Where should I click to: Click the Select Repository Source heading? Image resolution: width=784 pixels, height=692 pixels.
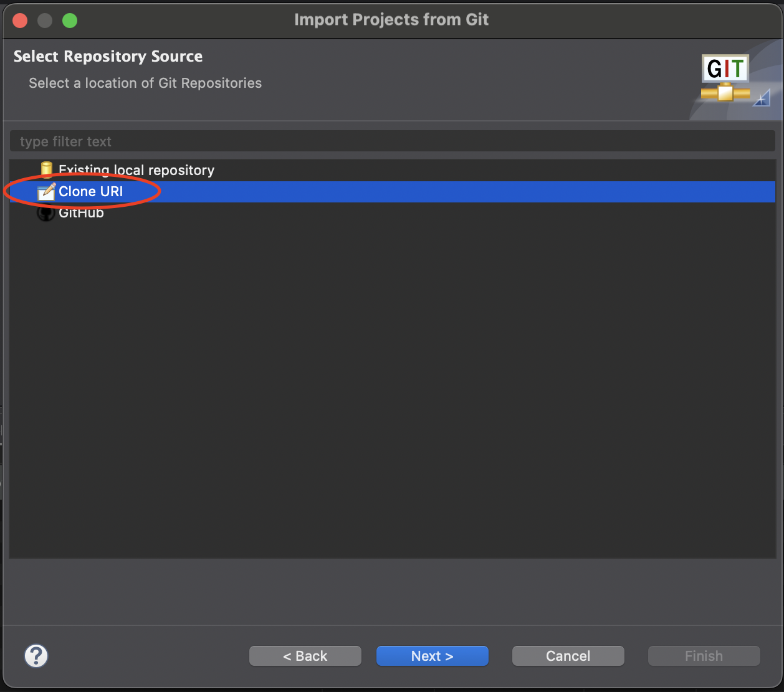tap(108, 57)
